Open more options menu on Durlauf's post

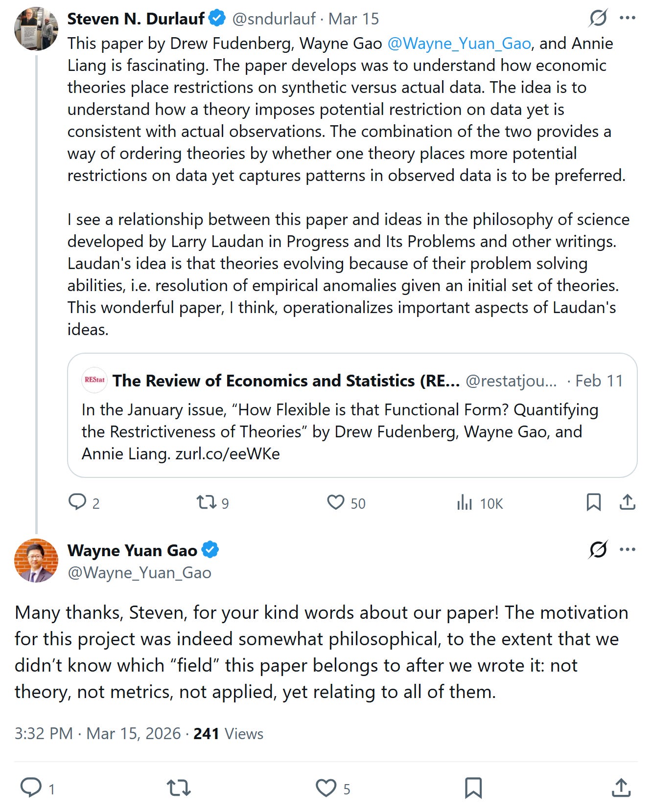coord(627,19)
